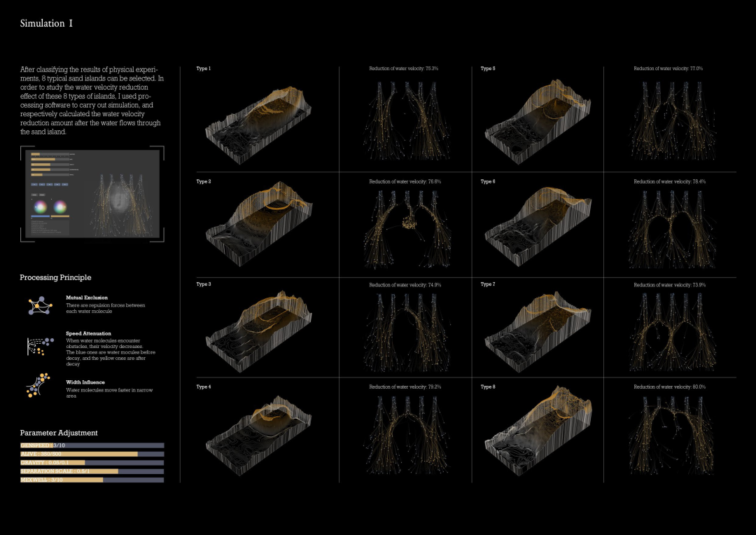This screenshot has height=535, width=756.
Task: Click the Speed Attenuation obstacle icon
Action: [40, 344]
